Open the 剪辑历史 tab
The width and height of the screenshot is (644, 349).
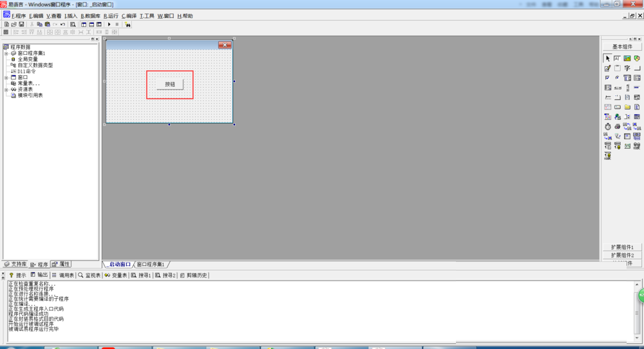[x=193, y=275]
